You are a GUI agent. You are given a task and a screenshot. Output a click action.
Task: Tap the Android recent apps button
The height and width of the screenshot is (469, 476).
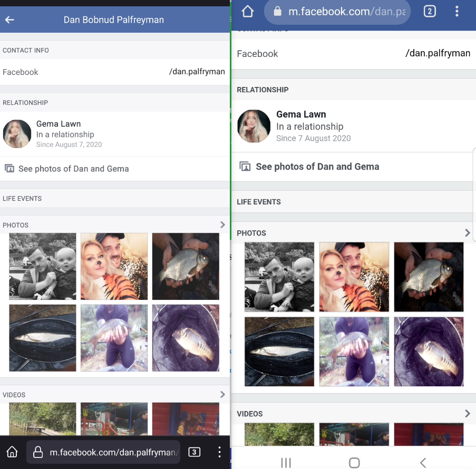286,463
